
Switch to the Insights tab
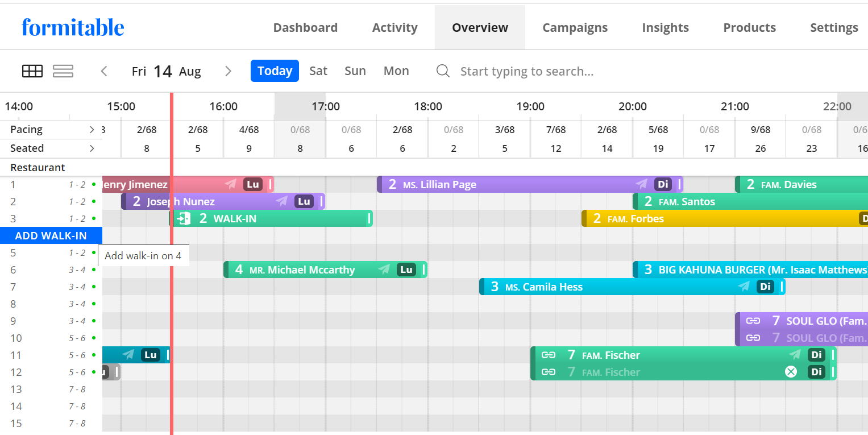(x=665, y=27)
